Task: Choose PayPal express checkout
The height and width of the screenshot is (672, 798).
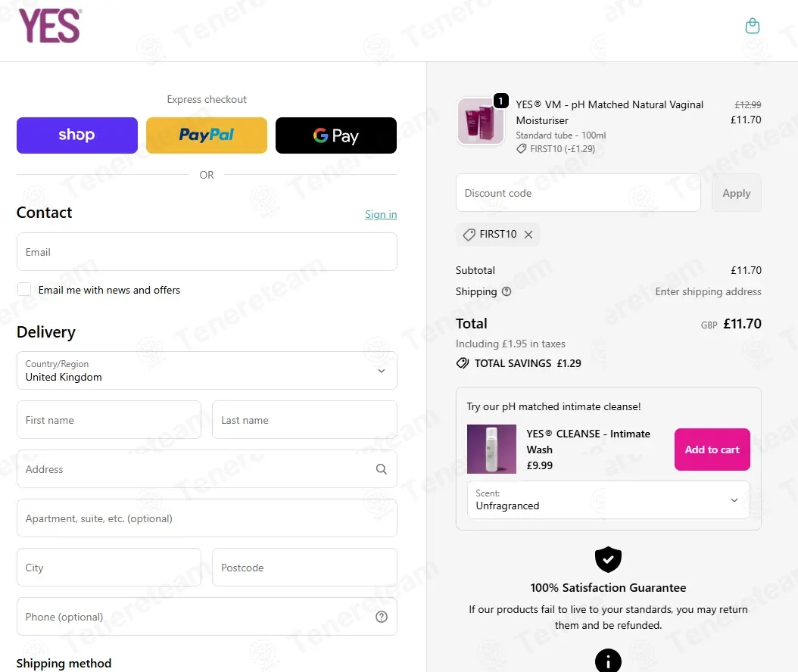Action: tap(207, 135)
